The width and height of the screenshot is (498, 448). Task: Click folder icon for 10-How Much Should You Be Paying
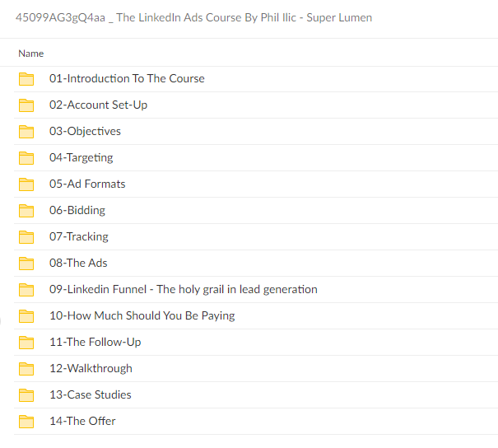(x=26, y=316)
